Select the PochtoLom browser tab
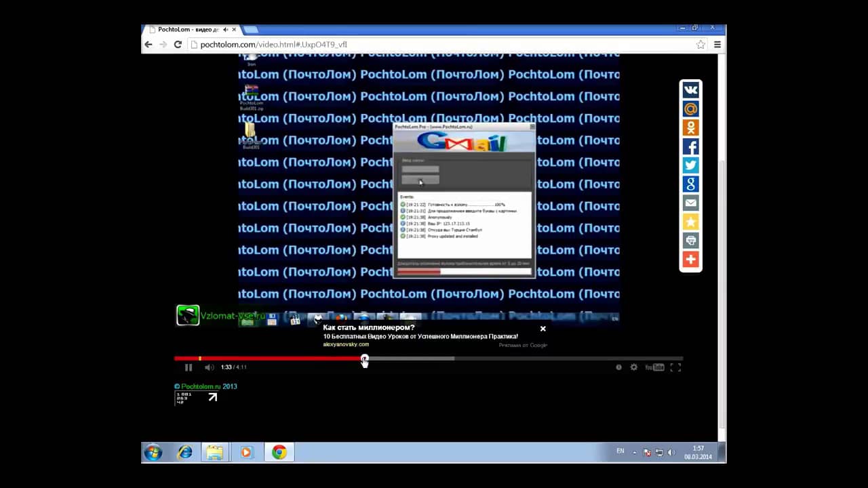This screenshot has width=868, height=488. (x=191, y=30)
